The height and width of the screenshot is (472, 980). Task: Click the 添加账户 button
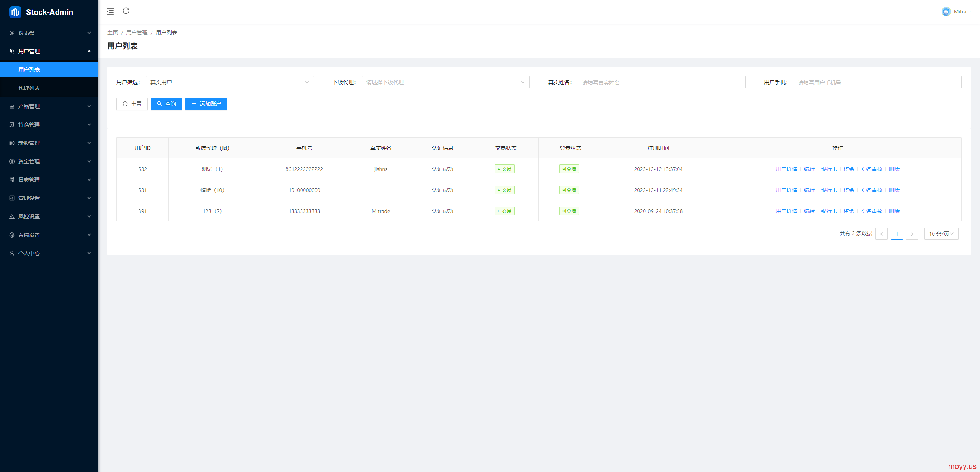pyautogui.click(x=206, y=104)
